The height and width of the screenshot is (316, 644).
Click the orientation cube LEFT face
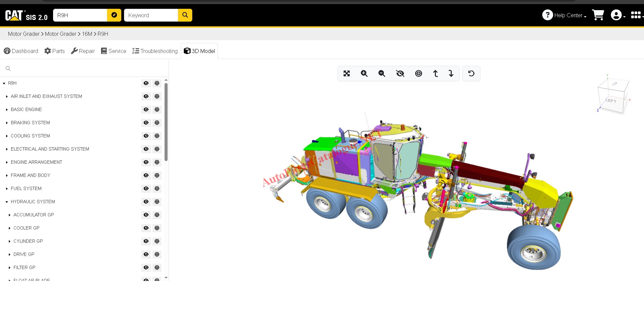click(611, 101)
